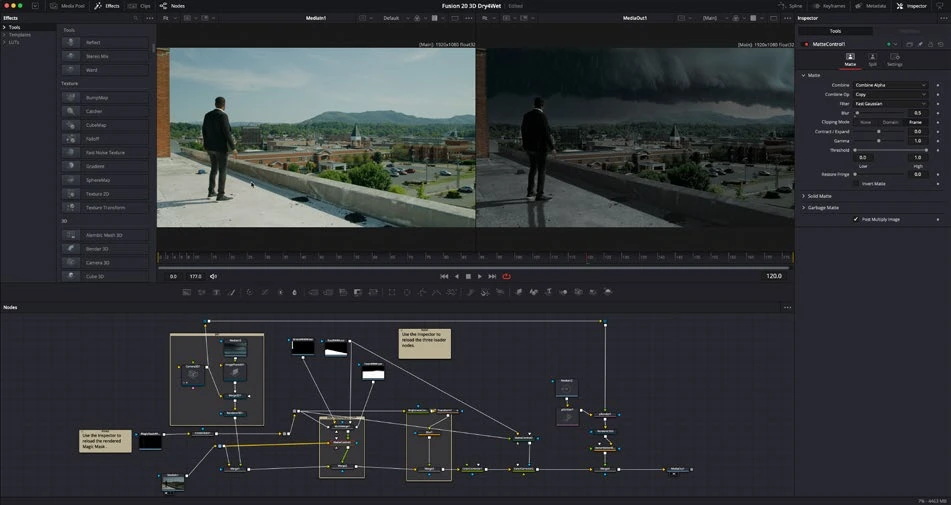Open the Nodes panel options menu
Image resolution: width=951 pixels, height=505 pixels.
pos(787,307)
